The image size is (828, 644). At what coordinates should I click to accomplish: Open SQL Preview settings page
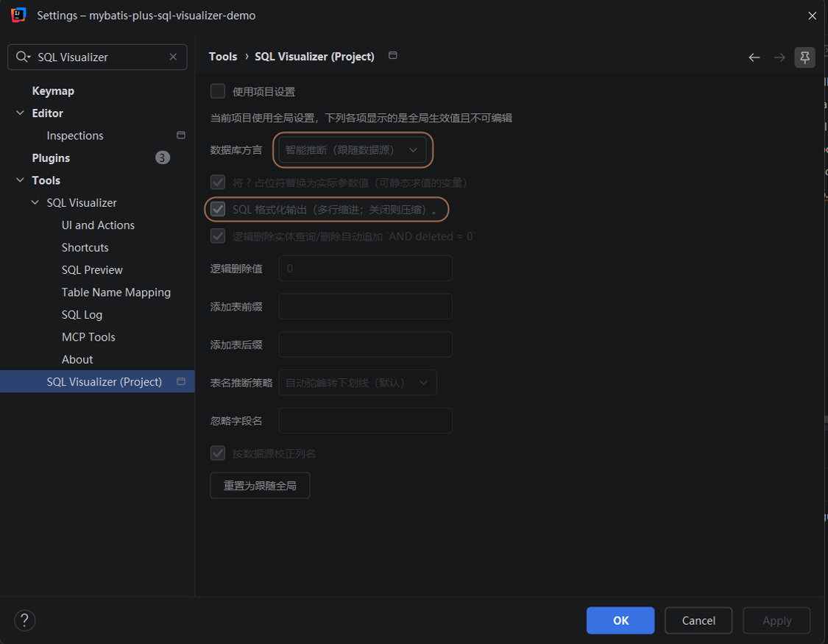92,269
